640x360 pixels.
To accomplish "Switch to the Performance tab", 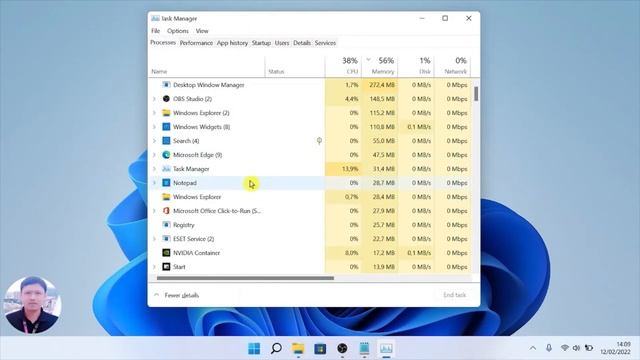I will pos(196,43).
